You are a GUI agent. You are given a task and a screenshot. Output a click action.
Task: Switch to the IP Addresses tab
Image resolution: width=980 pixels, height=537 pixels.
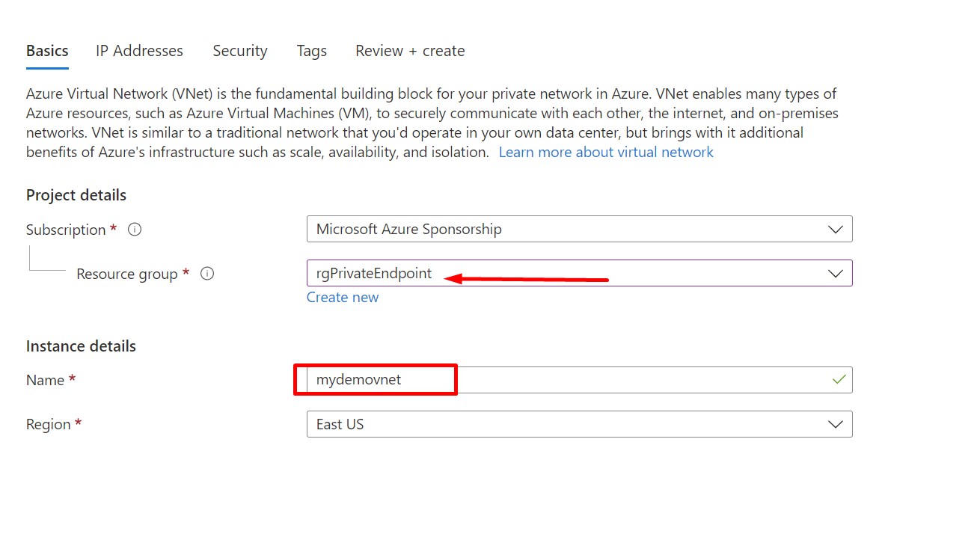139,51
